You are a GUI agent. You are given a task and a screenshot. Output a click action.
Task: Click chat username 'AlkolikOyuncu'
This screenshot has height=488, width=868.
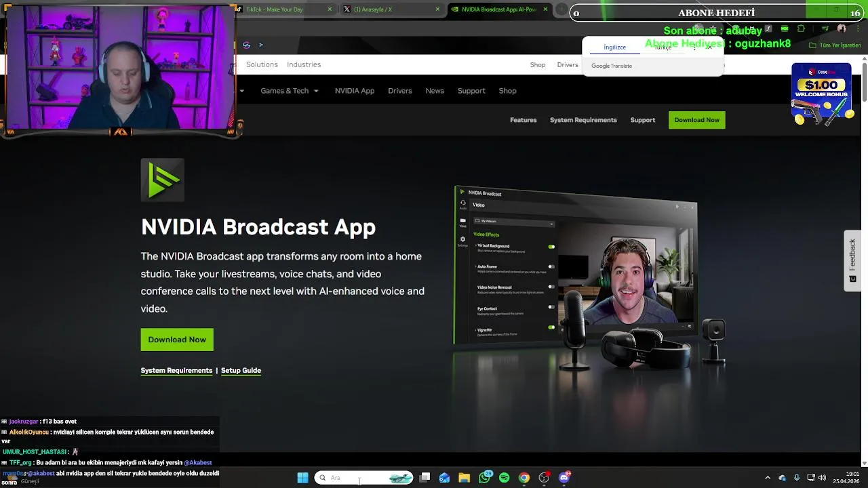(x=28, y=432)
